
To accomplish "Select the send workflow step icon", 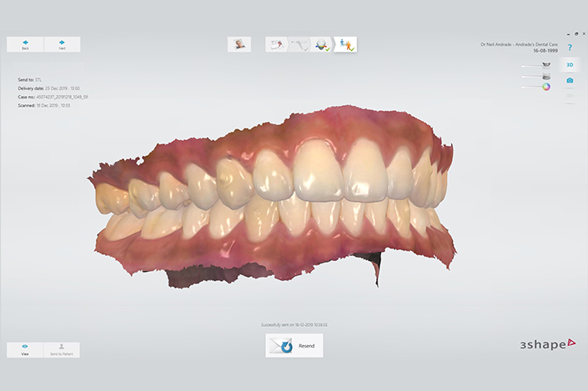I will point(345,44).
